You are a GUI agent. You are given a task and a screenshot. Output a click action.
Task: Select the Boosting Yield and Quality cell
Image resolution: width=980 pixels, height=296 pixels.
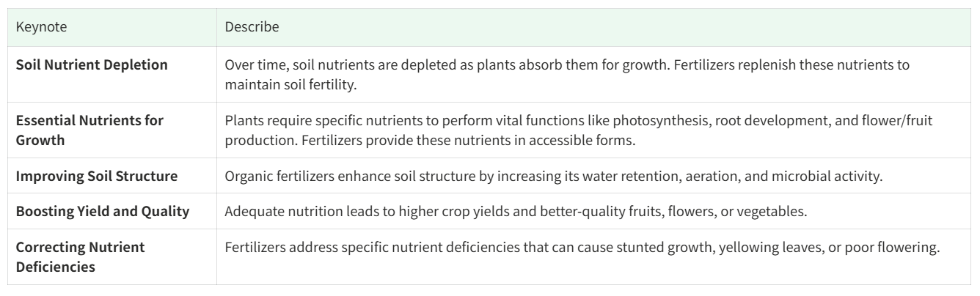pyautogui.click(x=103, y=212)
